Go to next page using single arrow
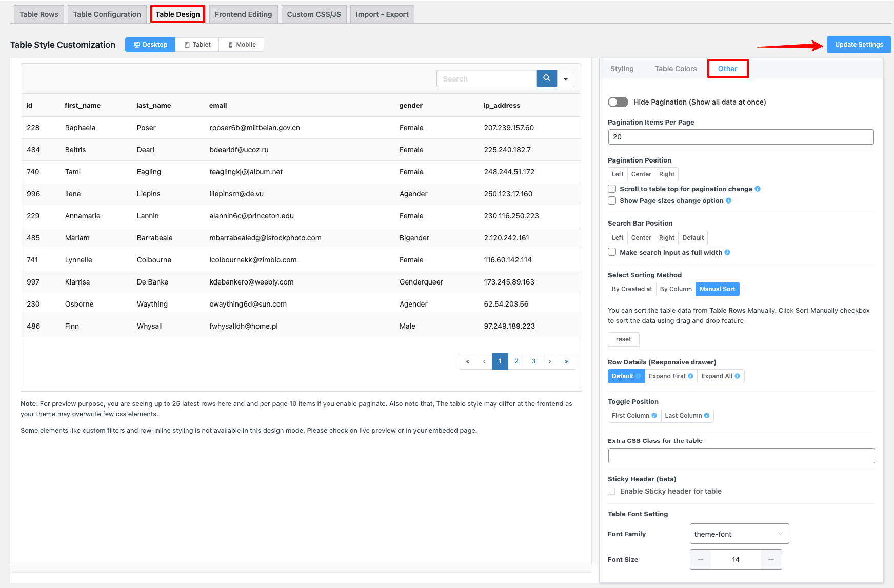The height and width of the screenshot is (588, 894). point(550,361)
